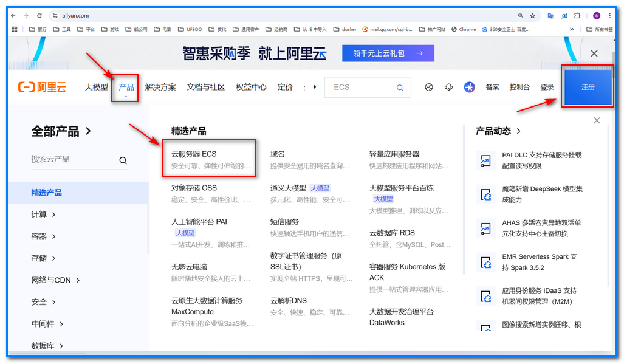Click the EMR Serverless Spark news icon
Viewport: 624px width, 364px height.
(485, 263)
